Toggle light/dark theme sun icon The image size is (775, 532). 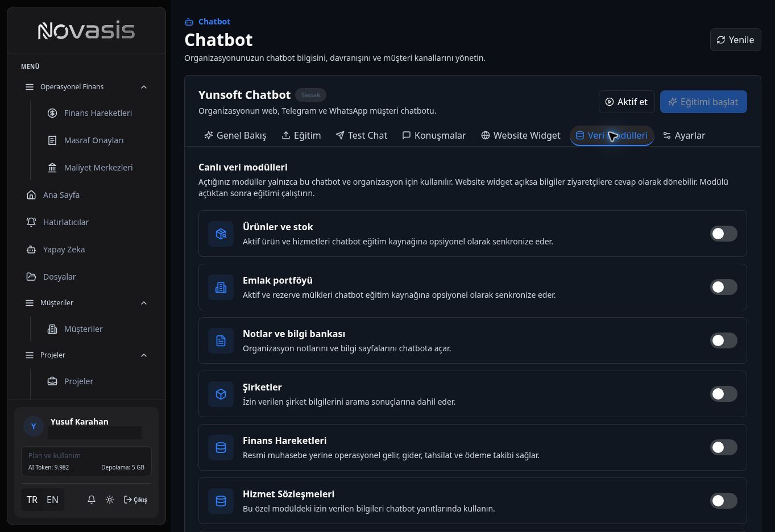(x=110, y=500)
